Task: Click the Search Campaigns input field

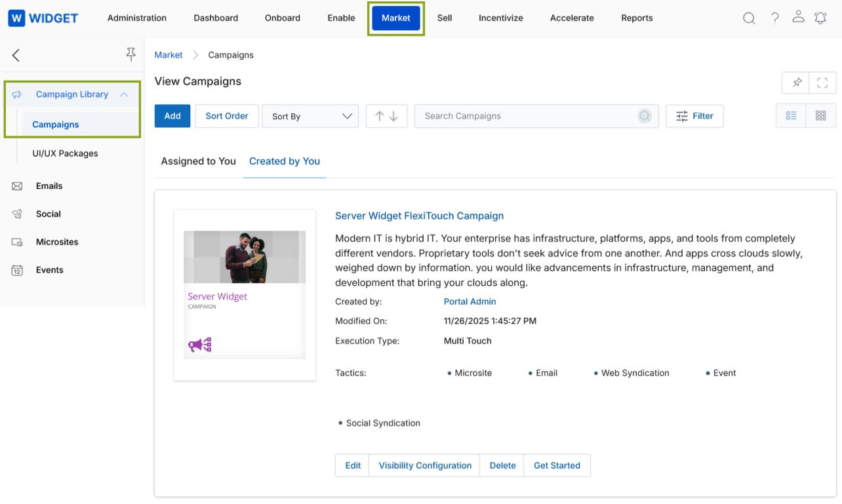Action: click(536, 116)
